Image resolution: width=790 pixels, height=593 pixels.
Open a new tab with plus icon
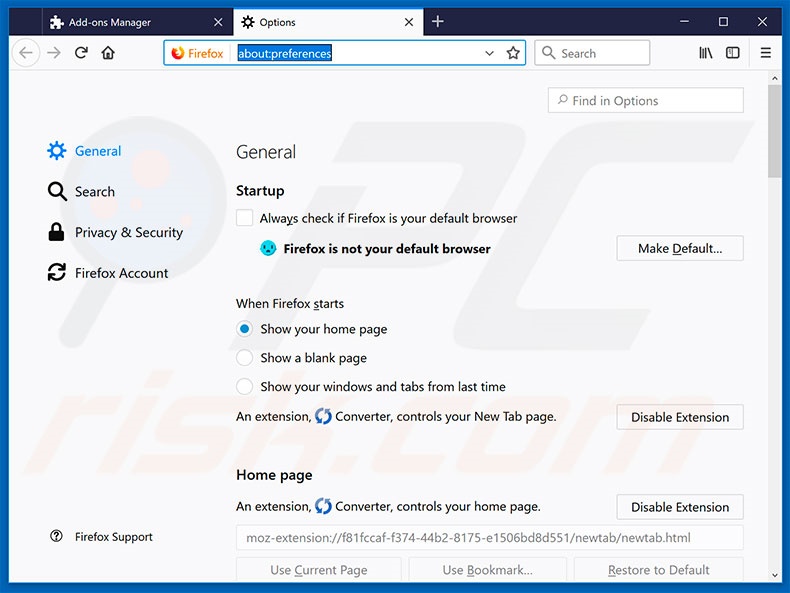click(438, 22)
